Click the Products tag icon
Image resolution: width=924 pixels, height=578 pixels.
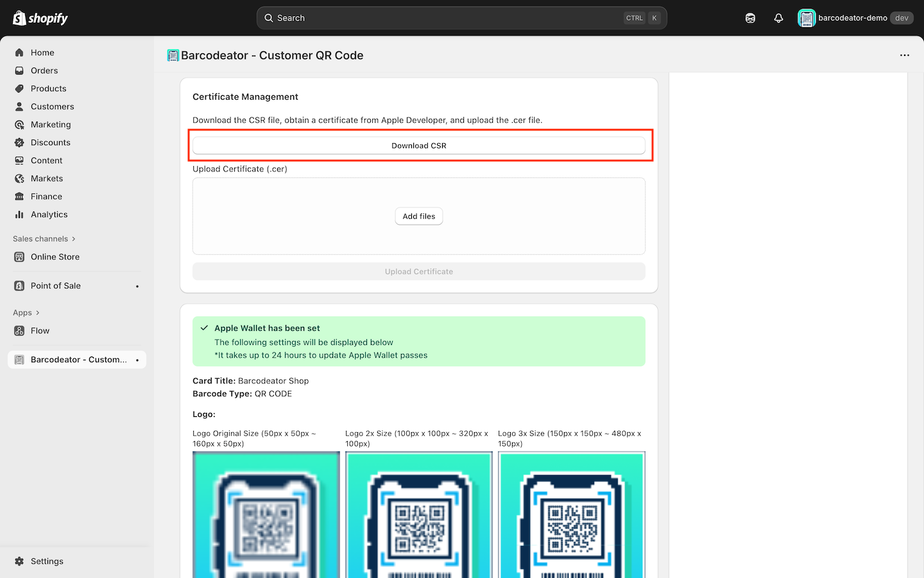[19, 89]
